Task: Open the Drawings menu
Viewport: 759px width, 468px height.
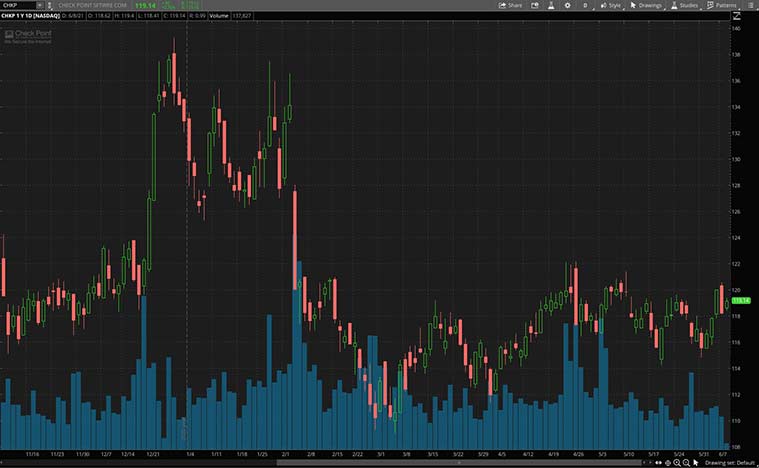Action: [646, 5]
